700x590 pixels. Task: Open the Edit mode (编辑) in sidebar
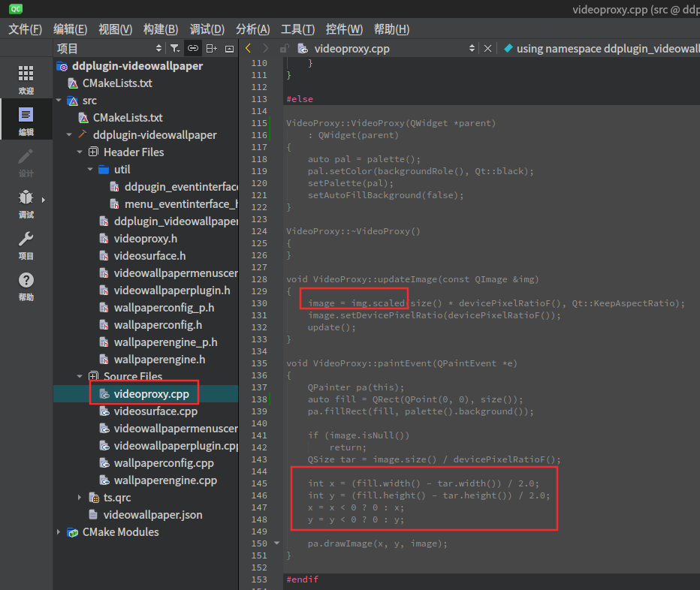tap(26, 122)
